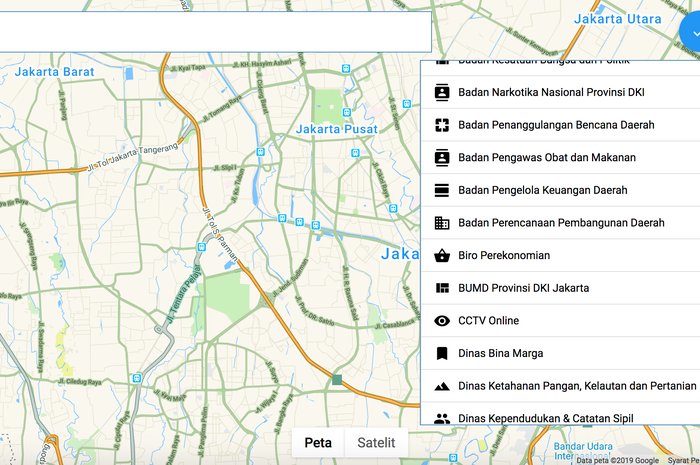Select Dinas Kependudukan & Catatan Sipil

pos(560,414)
